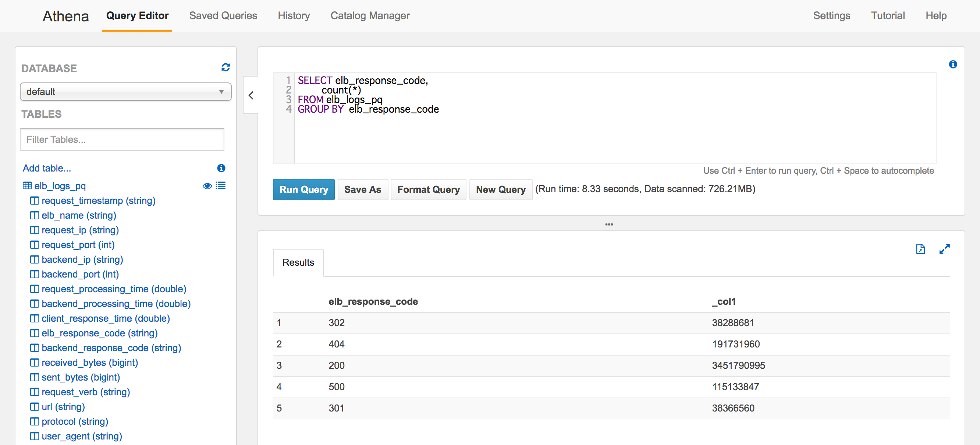The image size is (980, 445).
Task: Collapse the left sidebar panel
Action: [x=251, y=96]
